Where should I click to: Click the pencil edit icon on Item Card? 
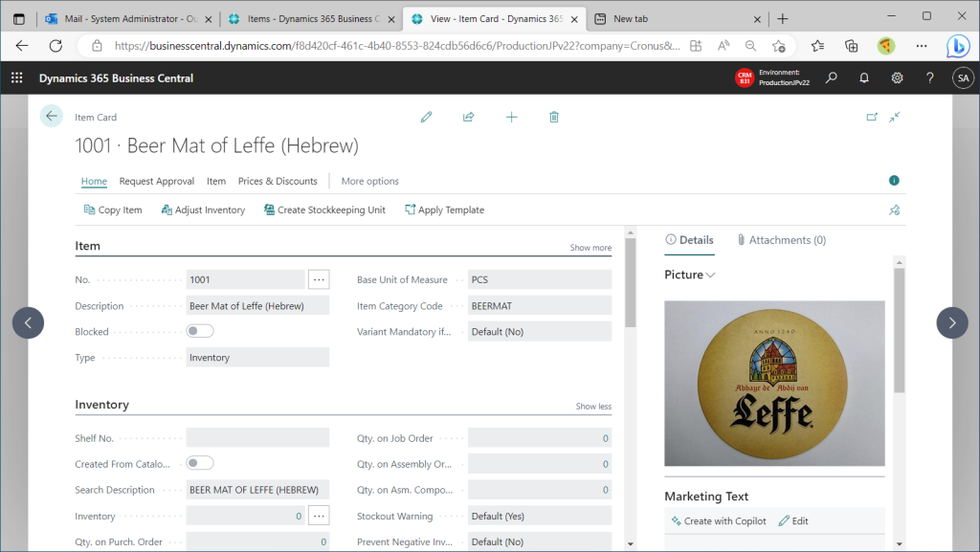[x=426, y=117]
